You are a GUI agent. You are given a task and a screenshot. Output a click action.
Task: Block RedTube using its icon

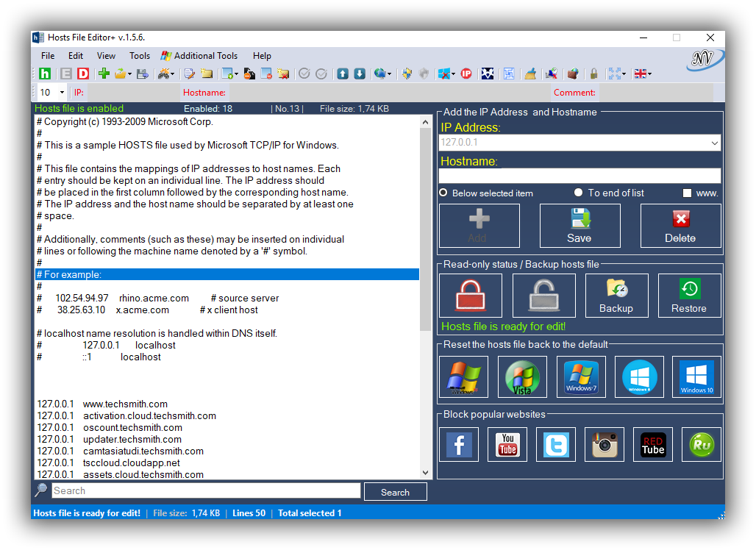[653, 444]
